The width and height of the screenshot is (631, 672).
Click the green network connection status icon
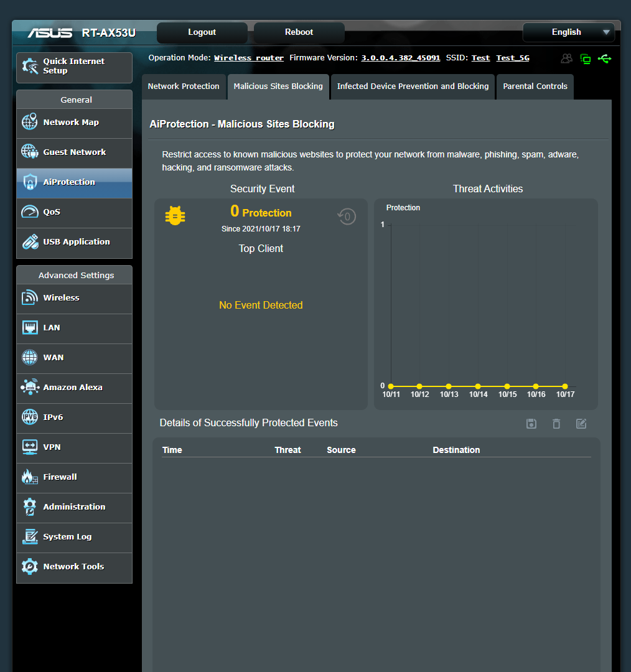586,58
